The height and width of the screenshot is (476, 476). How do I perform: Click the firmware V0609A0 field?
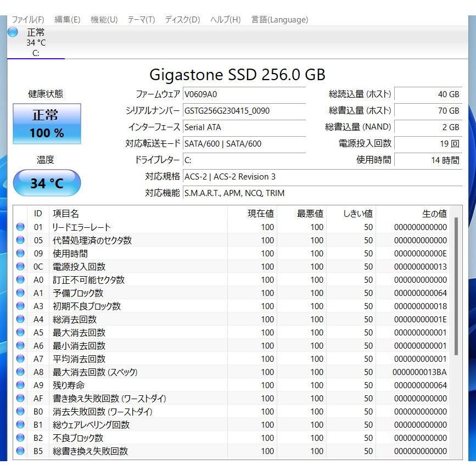pyautogui.click(x=244, y=94)
